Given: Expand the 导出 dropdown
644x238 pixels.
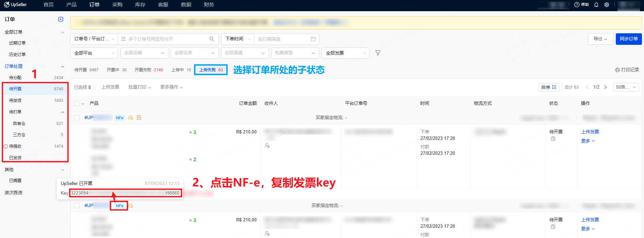Looking at the screenshot, I should click(x=600, y=39).
